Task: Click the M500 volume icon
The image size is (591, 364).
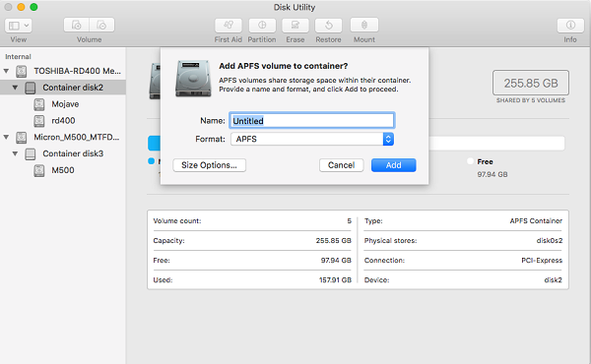Action: click(39, 170)
